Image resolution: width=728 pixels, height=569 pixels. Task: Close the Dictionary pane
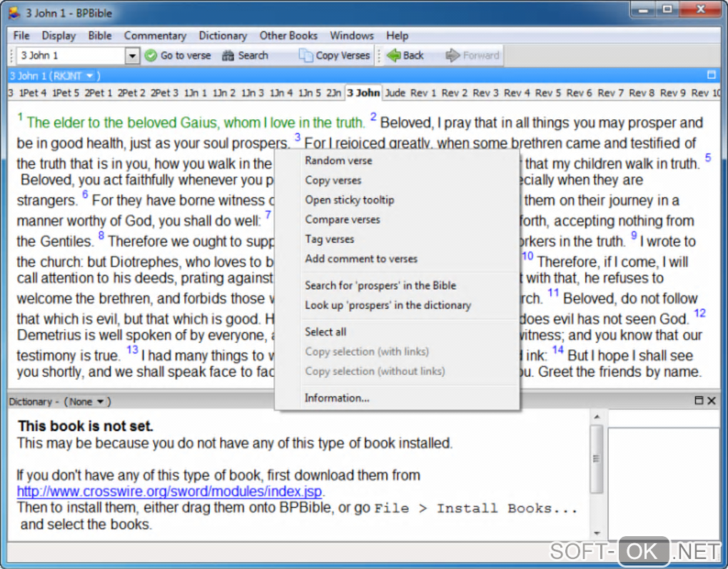(712, 401)
